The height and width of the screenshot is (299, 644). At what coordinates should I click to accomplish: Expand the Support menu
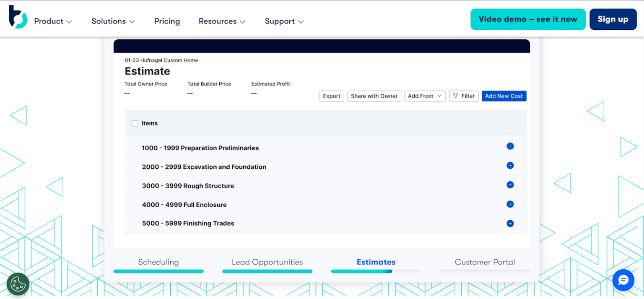(x=284, y=21)
